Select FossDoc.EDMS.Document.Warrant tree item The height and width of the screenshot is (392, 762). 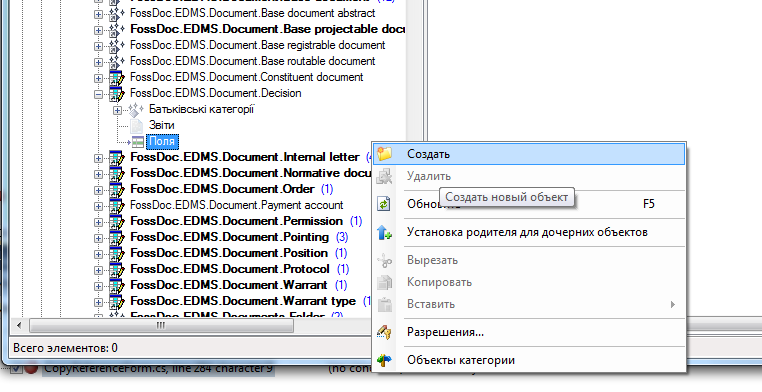tap(229, 285)
